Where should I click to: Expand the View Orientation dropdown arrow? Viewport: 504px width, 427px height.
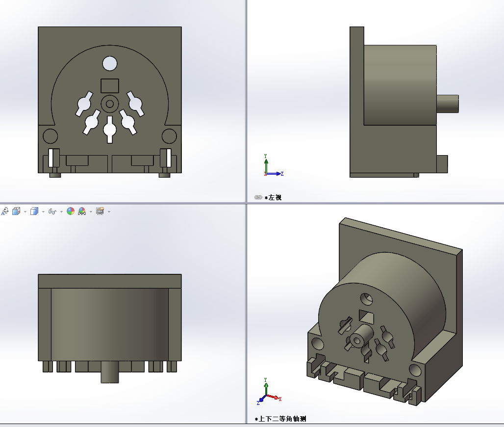click(25, 212)
